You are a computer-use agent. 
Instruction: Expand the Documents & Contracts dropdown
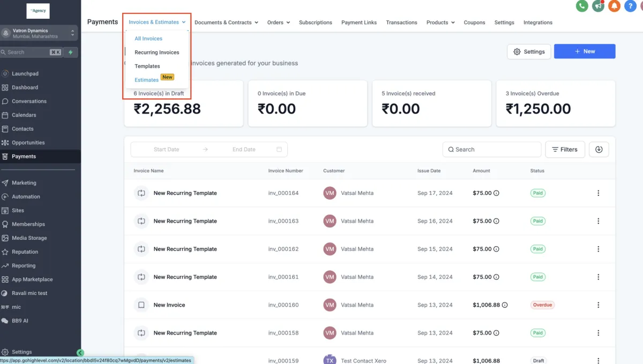click(226, 22)
